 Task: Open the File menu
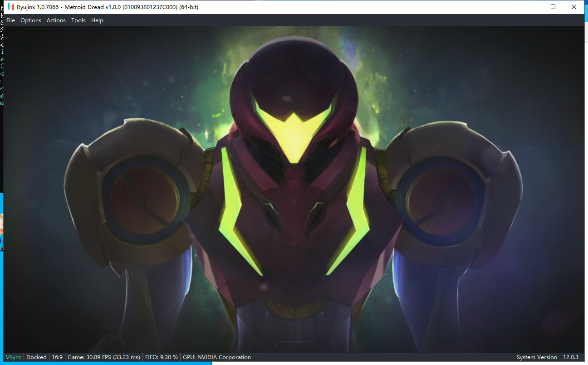10,20
